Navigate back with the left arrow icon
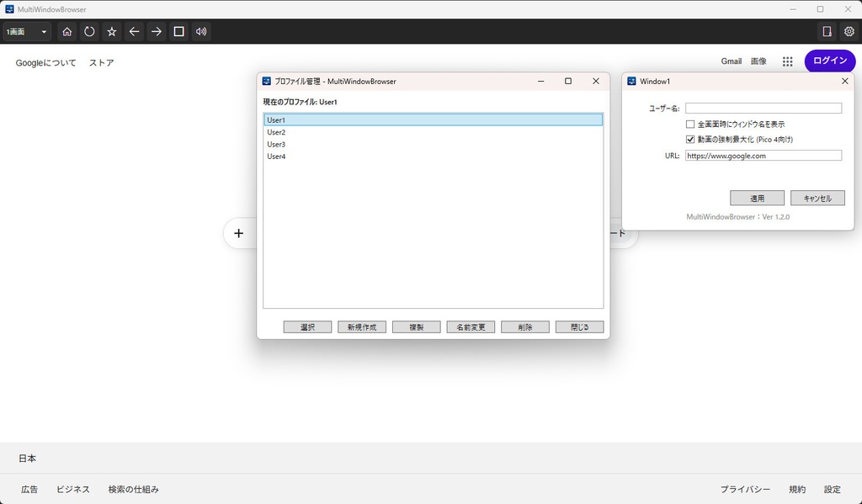The width and height of the screenshot is (862, 504). click(x=134, y=31)
